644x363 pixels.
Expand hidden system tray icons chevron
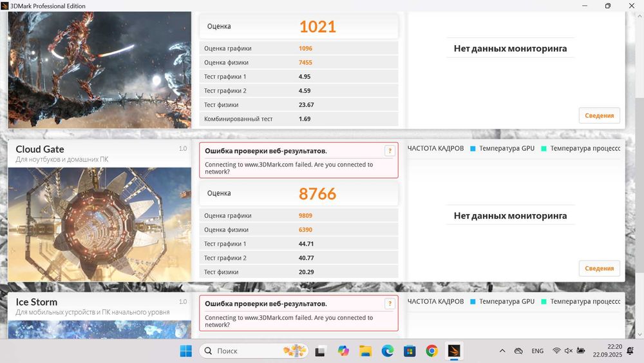[x=502, y=351]
